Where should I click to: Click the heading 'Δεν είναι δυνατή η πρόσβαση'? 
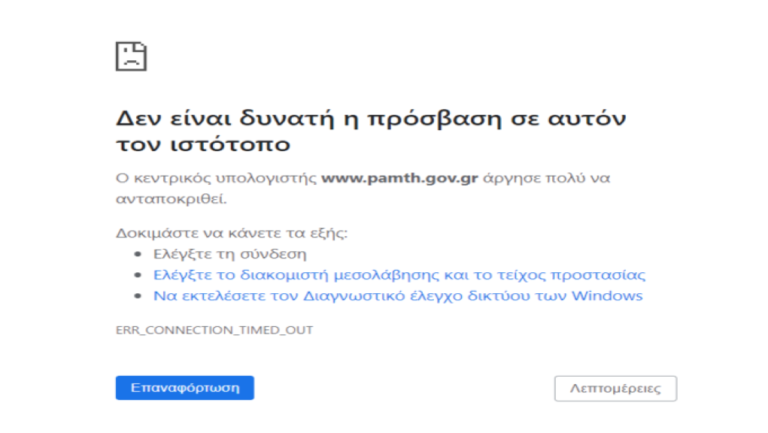[309, 119]
